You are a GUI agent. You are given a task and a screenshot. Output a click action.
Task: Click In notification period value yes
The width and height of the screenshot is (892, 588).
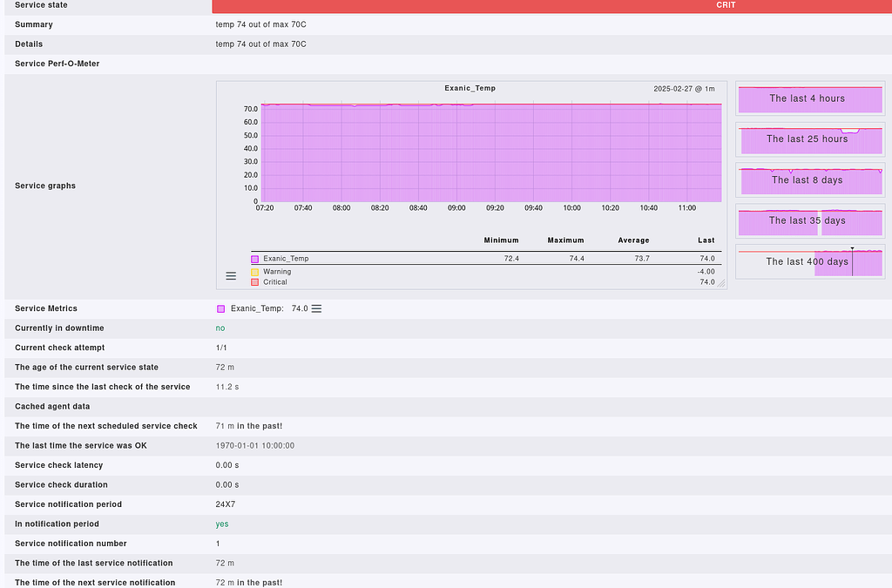tap(222, 524)
